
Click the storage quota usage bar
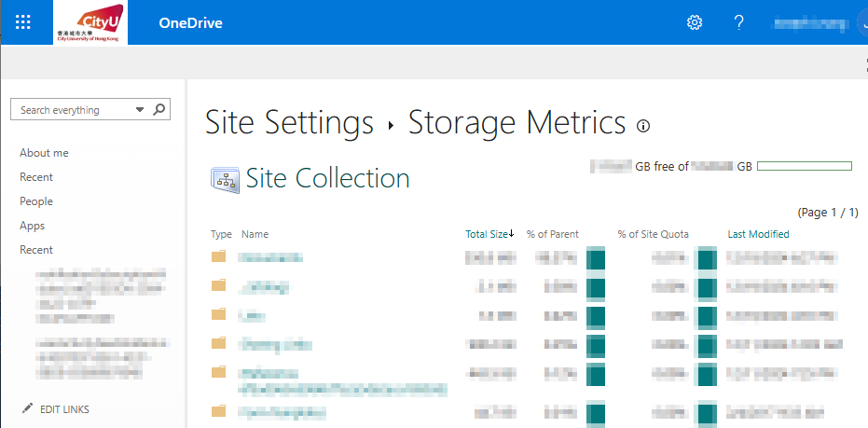point(804,166)
